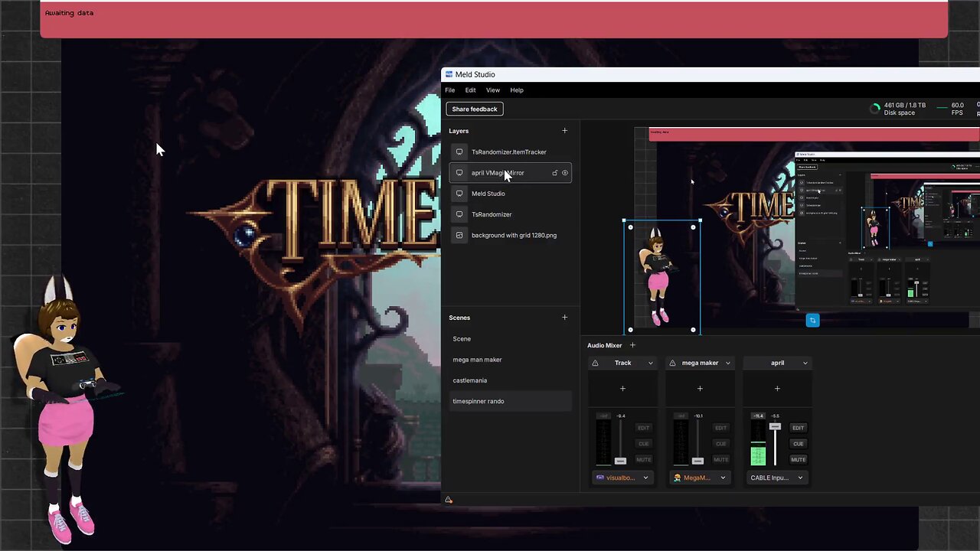Expand the mega maker channel dropdown
The height and width of the screenshot is (551, 980).
[x=728, y=363]
